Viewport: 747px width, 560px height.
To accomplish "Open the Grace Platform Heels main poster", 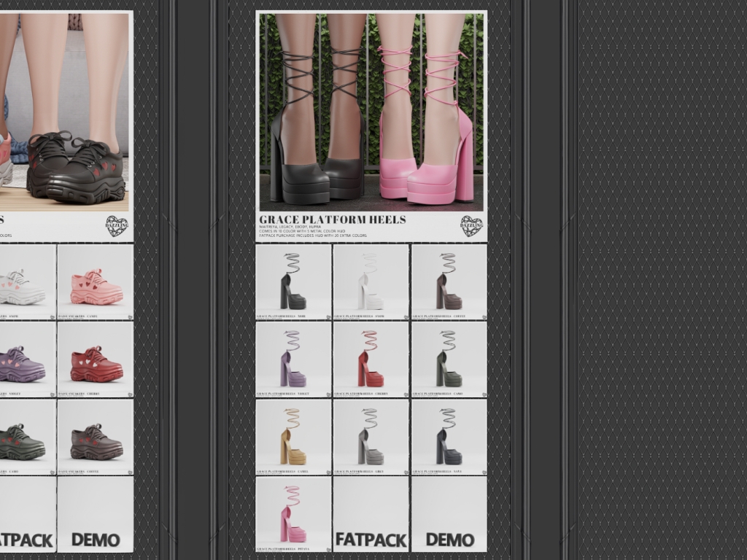I will [x=371, y=113].
